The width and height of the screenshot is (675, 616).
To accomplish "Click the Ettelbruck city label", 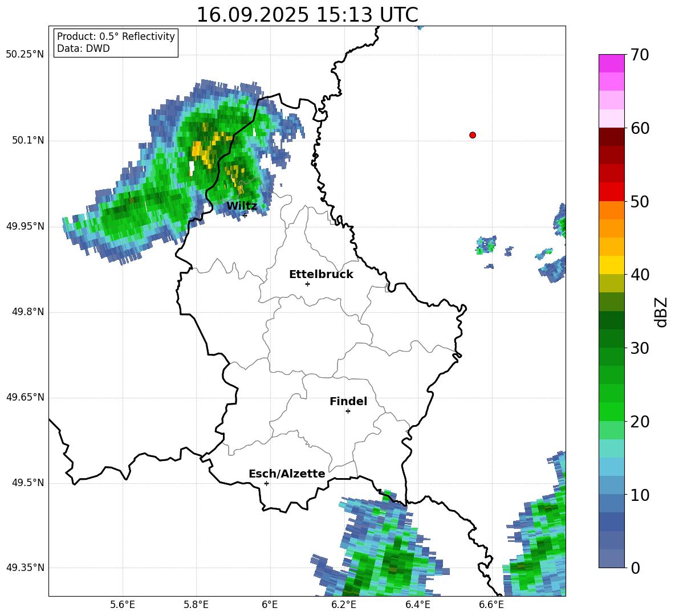I will pyautogui.click(x=321, y=275).
